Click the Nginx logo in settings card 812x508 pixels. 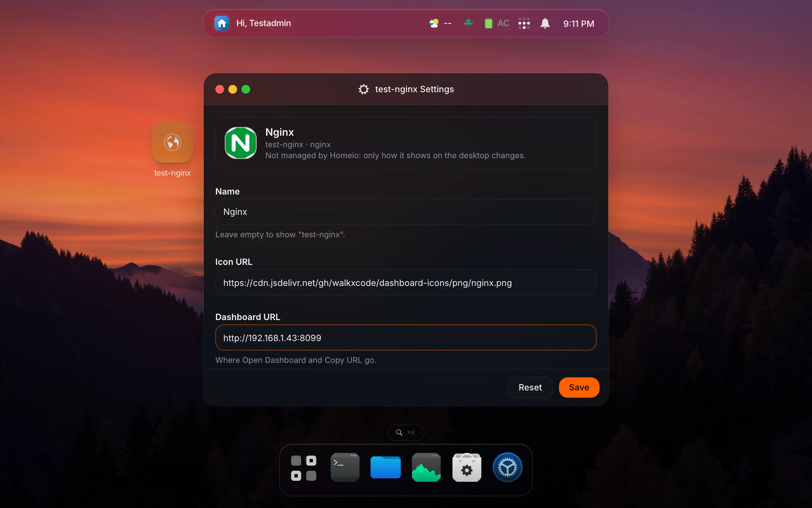241,143
